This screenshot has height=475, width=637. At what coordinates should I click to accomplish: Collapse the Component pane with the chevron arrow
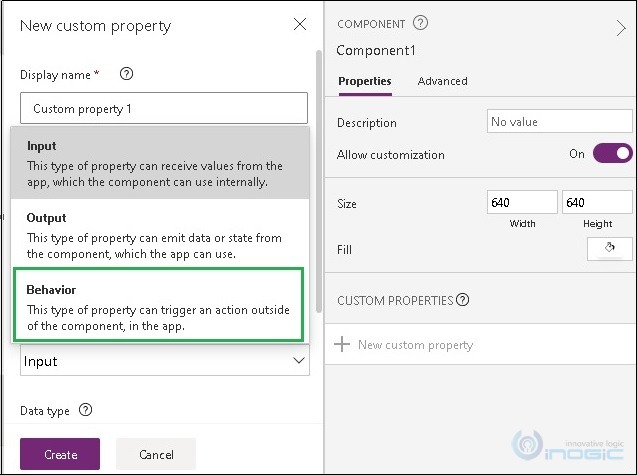[x=621, y=28]
